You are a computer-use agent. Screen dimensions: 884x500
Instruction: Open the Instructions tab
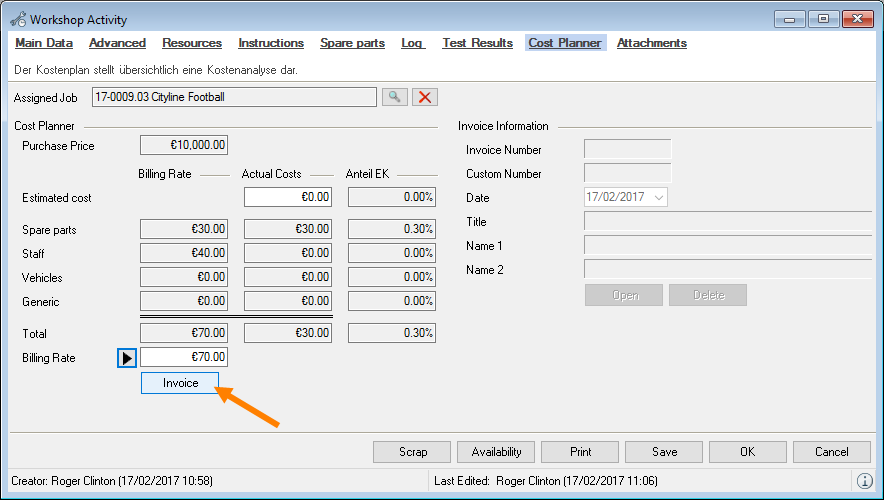pyautogui.click(x=271, y=43)
